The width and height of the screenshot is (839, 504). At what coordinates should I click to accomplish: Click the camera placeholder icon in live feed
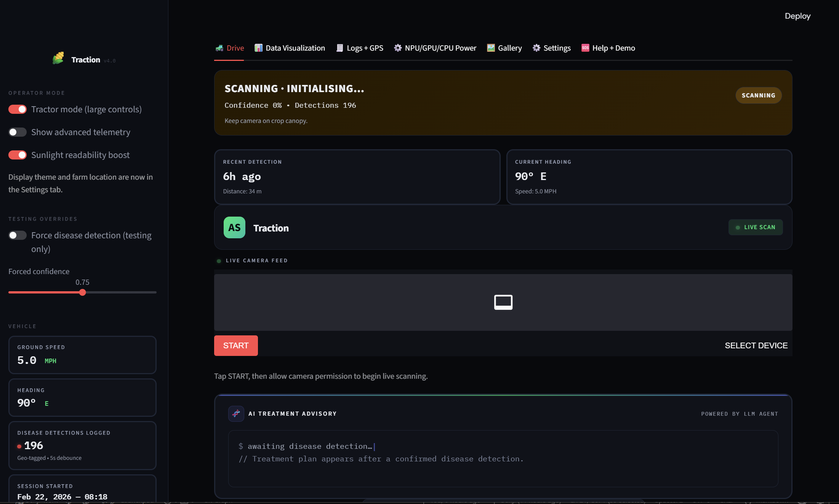[503, 302]
